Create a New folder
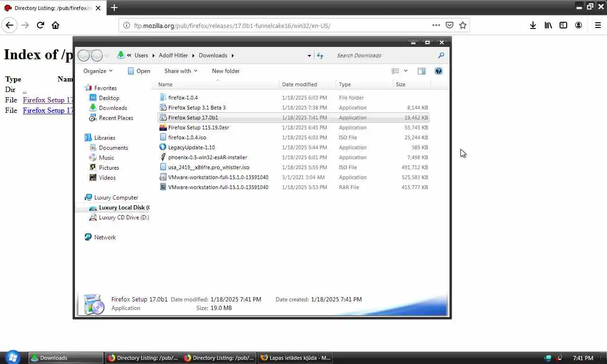 (226, 71)
